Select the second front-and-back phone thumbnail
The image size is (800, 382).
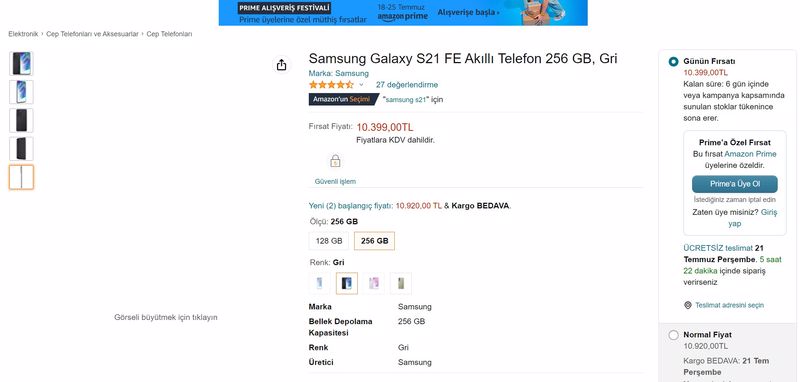[x=21, y=92]
